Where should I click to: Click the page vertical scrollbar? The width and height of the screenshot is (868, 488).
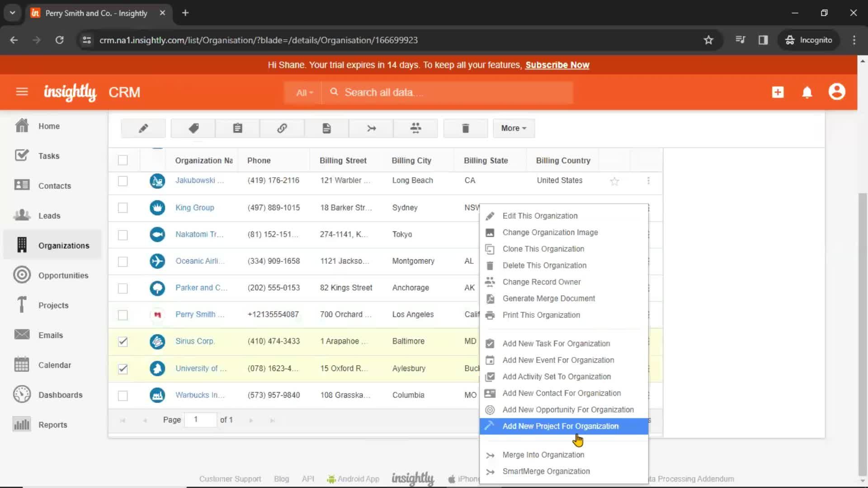[x=863, y=334]
